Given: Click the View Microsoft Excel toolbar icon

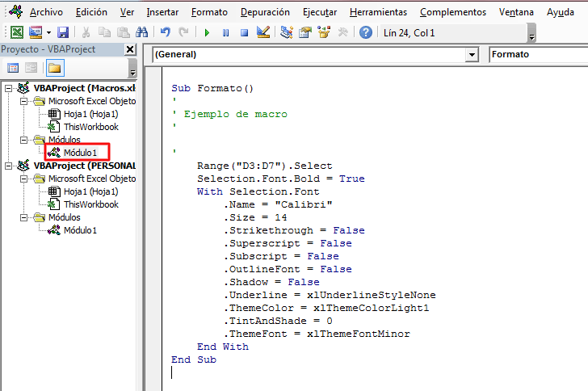Looking at the screenshot, I should point(17,32).
